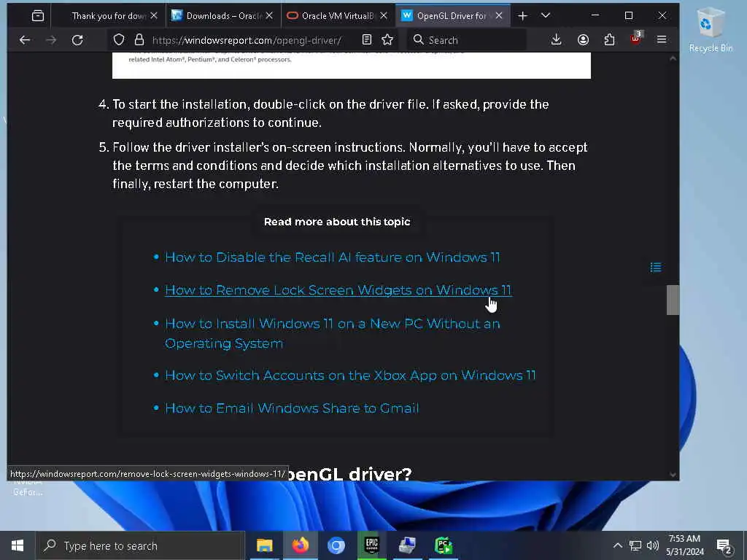
Task: Open the Windows Start menu
Action: (18, 545)
